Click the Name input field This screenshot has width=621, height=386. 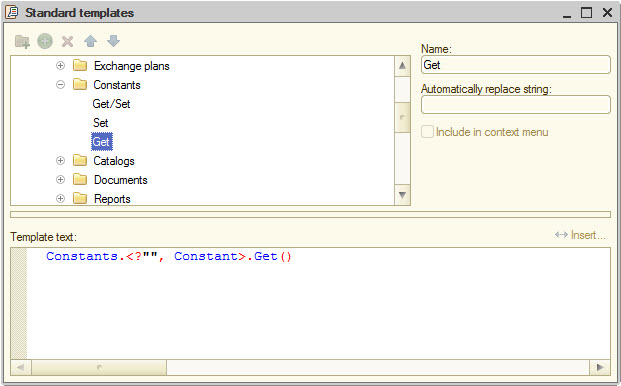[x=516, y=65]
